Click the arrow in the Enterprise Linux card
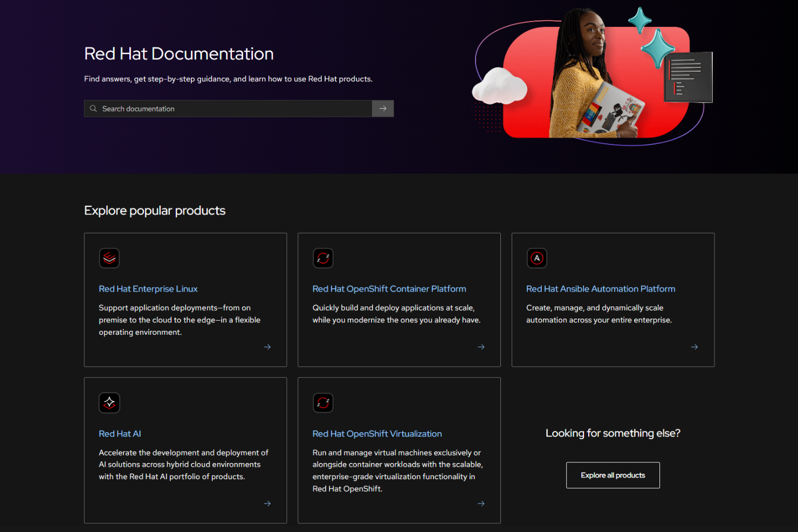The image size is (798, 532). coord(267,347)
